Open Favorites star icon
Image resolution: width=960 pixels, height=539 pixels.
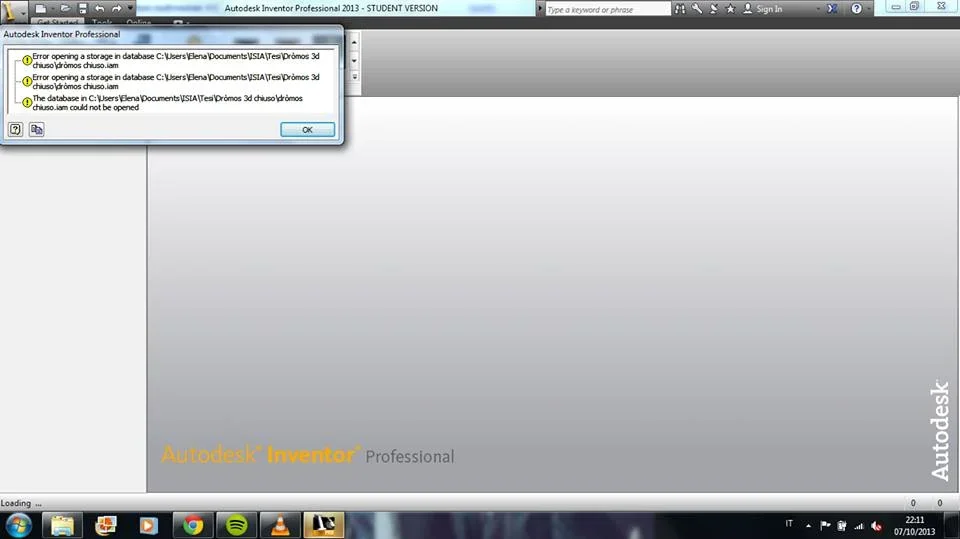click(x=730, y=9)
